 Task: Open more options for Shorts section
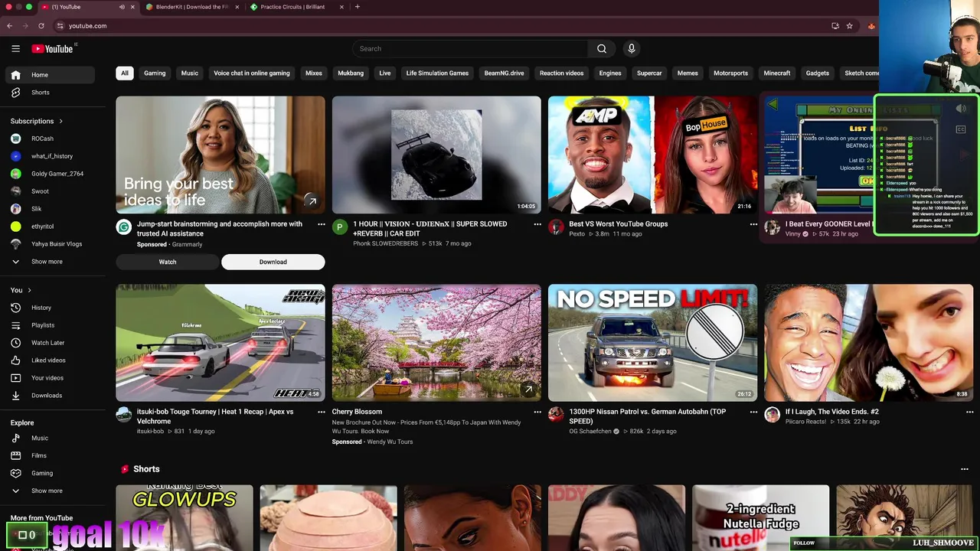[x=965, y=469]
